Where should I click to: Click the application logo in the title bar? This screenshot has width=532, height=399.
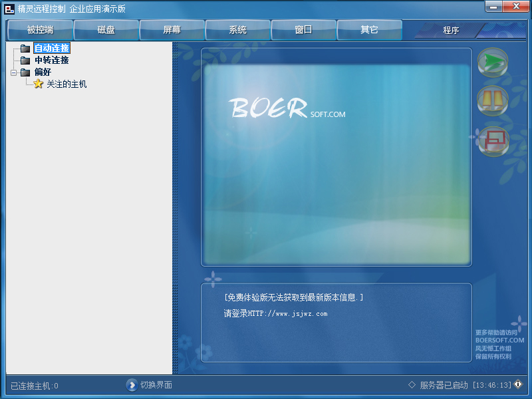pos(8,8)
